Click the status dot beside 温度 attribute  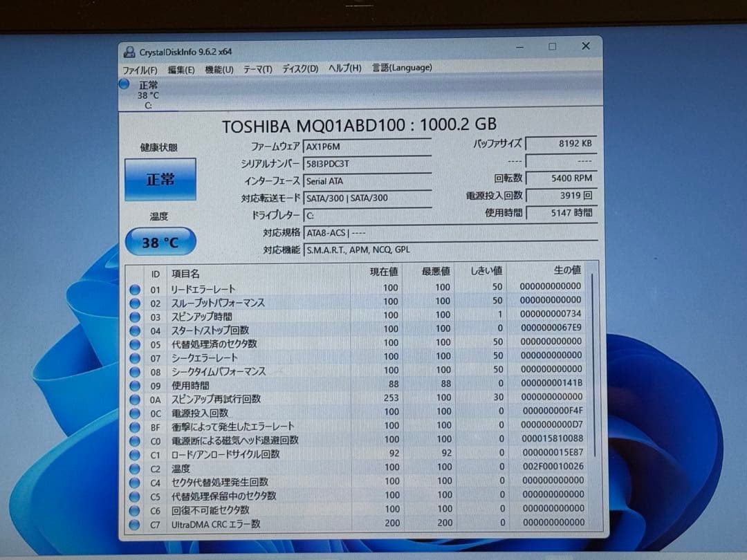(134, 467)
